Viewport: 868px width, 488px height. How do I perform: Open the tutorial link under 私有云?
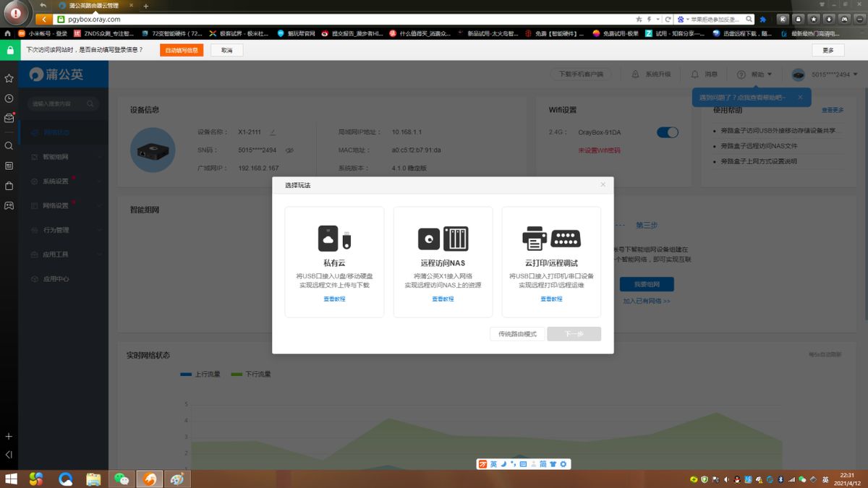334,299
